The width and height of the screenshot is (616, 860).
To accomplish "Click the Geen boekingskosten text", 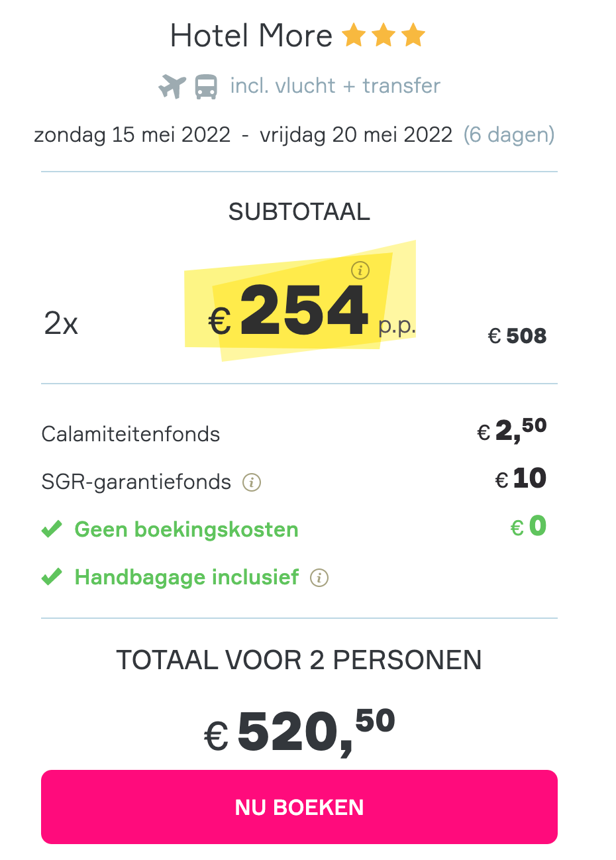I will 186,529.
